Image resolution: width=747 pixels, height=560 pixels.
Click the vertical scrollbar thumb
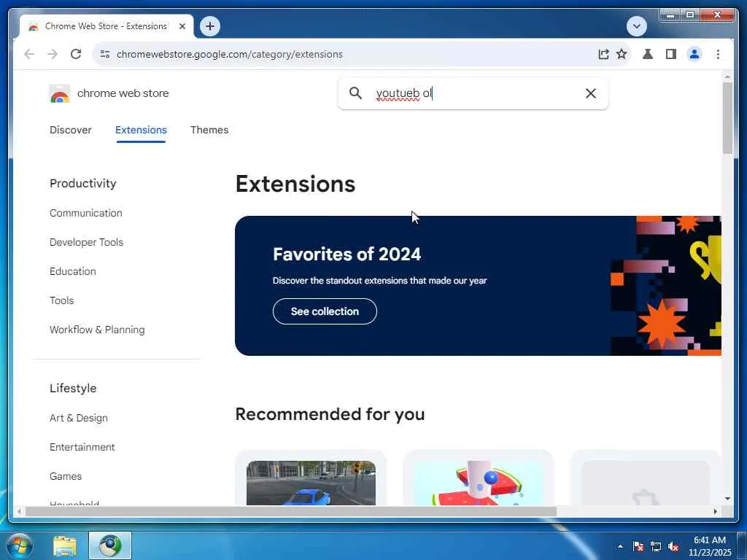click(x=727, y=117)
